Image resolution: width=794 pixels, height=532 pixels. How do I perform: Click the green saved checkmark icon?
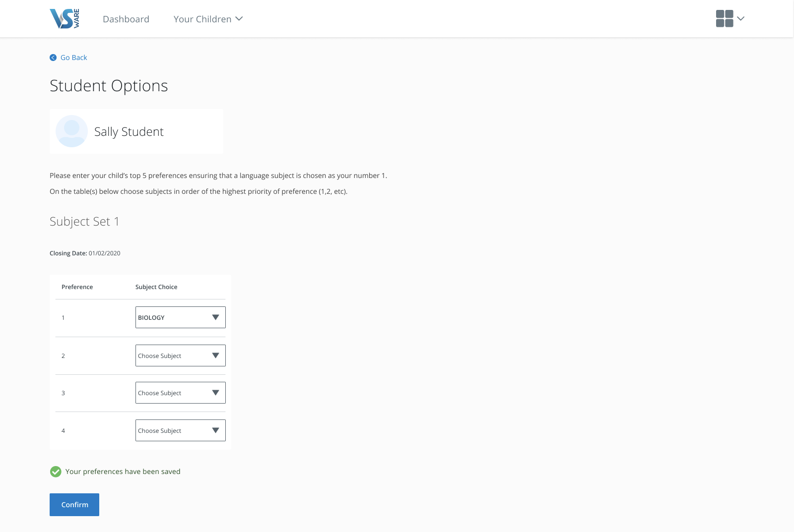point(56,472)
